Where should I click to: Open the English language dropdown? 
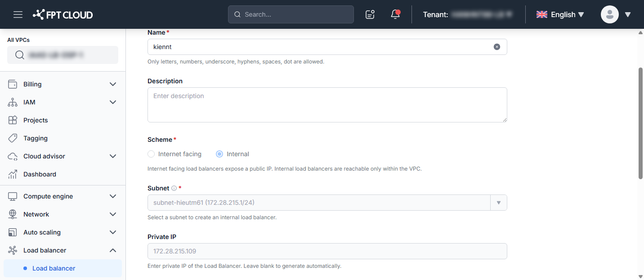(560, 14)
